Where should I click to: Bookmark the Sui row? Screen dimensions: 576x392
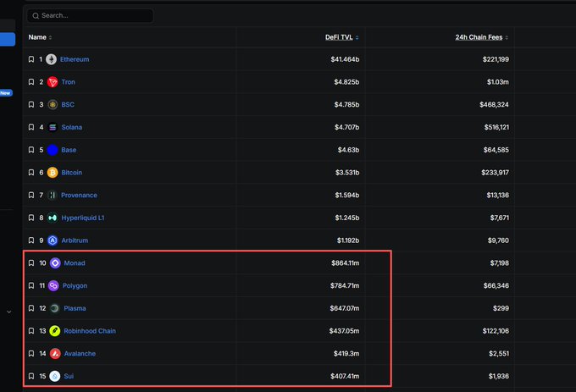(31, 376)
